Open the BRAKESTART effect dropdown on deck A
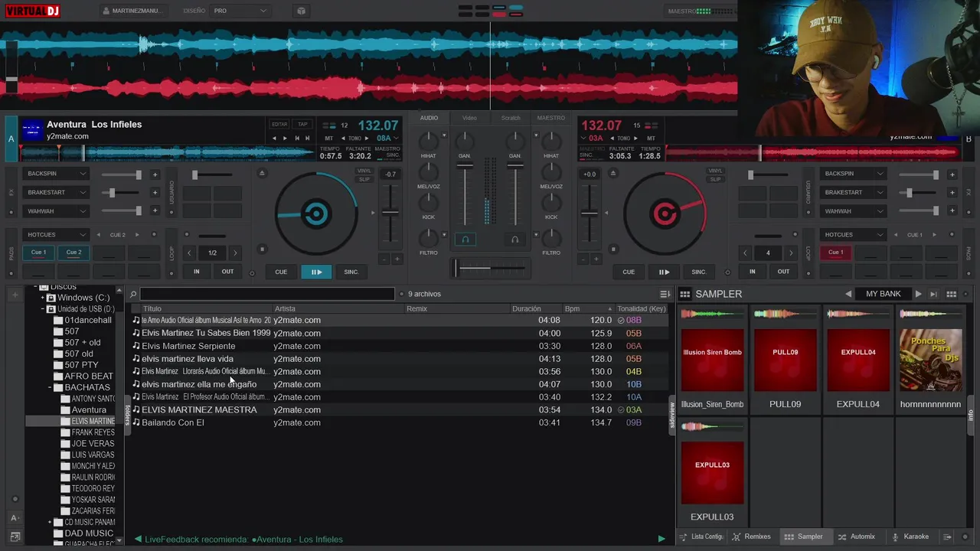The height and width of the screenshot is (551, 980). click(x=56, y=192)
